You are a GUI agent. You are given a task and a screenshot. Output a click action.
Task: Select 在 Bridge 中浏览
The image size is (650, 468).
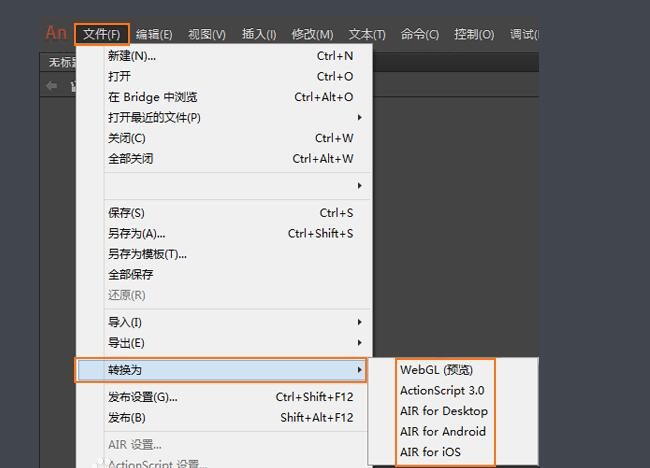[225, 97]
